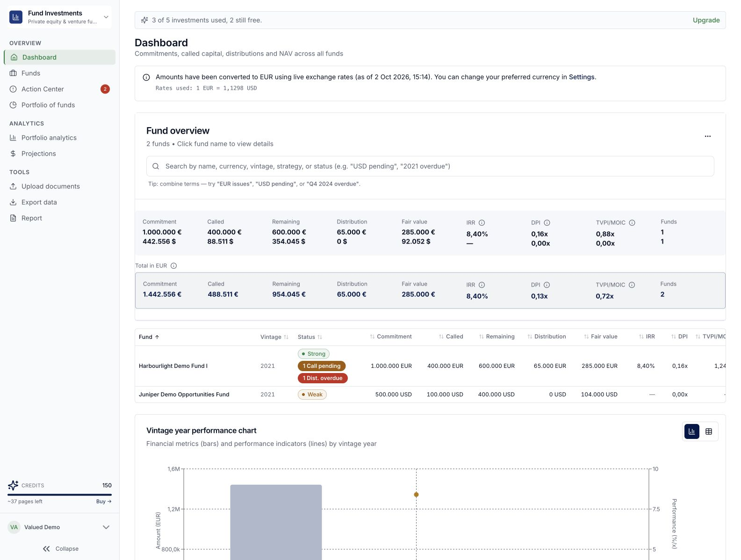Open Dashboard in the sidebar
This screenshot has width=741, height=560.
60,57
